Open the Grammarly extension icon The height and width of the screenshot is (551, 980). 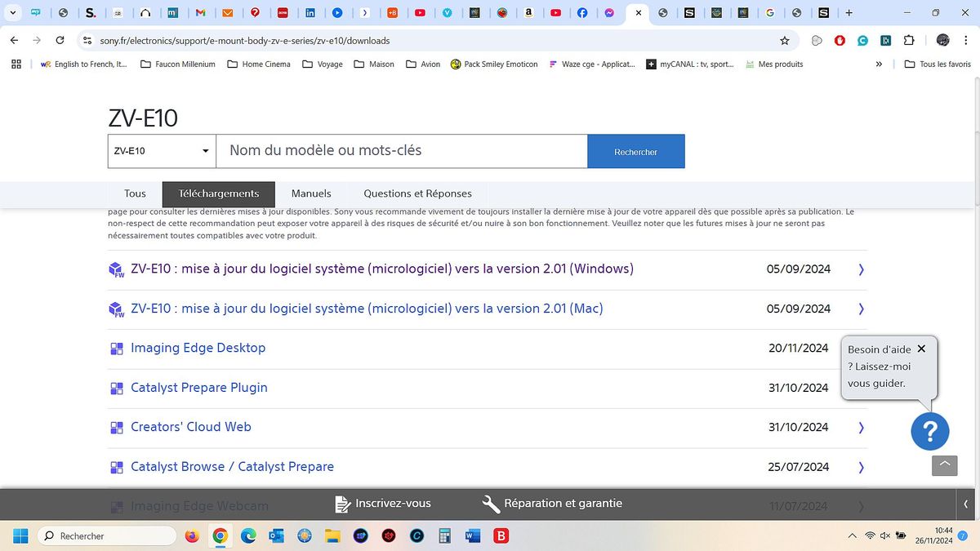pos(862,40)
